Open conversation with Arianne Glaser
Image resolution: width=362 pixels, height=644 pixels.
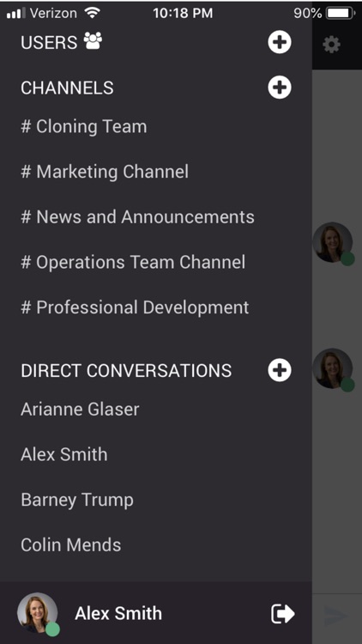[80, 409]
